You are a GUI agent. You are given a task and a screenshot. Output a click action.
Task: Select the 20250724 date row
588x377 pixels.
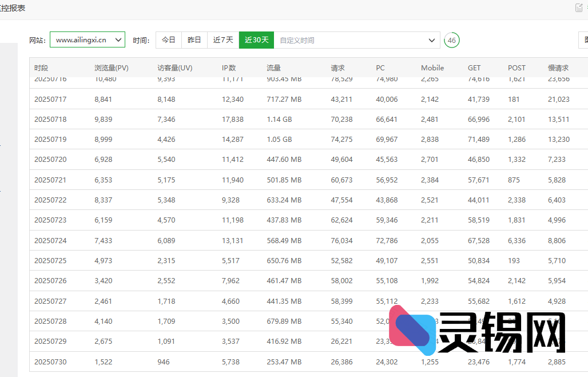[50, 241]
